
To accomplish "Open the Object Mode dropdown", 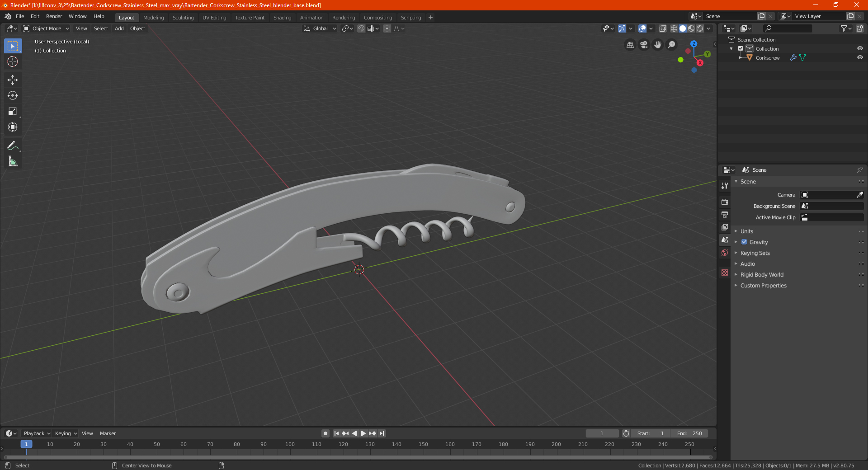I will 46,28.
